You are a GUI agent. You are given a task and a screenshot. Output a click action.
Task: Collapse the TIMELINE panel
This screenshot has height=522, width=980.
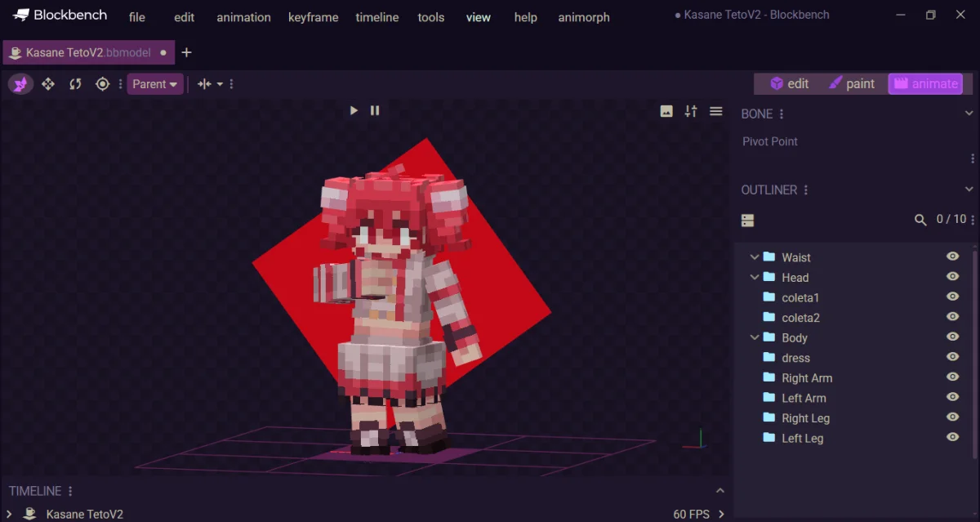pyautogui.click(x=720, y=491)
